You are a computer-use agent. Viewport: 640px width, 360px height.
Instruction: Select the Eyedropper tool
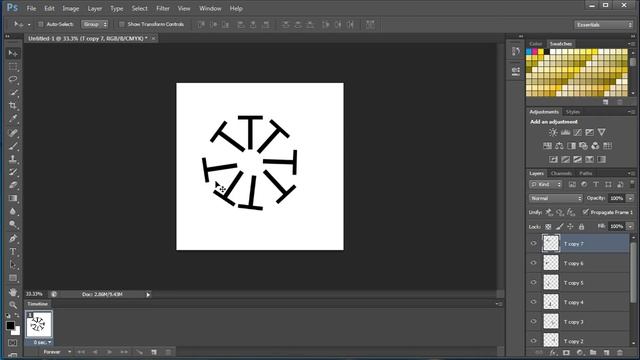(13, 119)
